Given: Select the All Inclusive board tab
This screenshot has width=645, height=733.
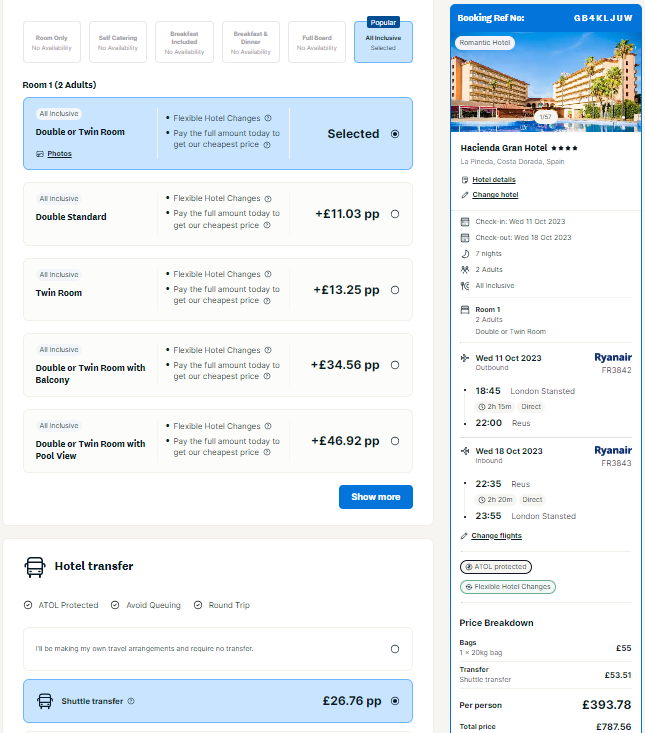Looking at the screenshot, I should (383, 42).
